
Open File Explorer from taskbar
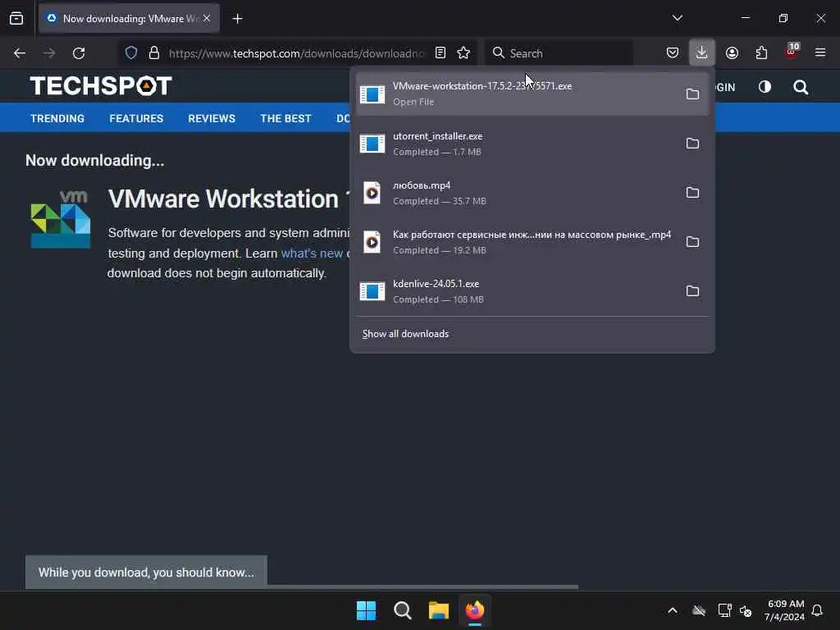[x=438, y=610]
